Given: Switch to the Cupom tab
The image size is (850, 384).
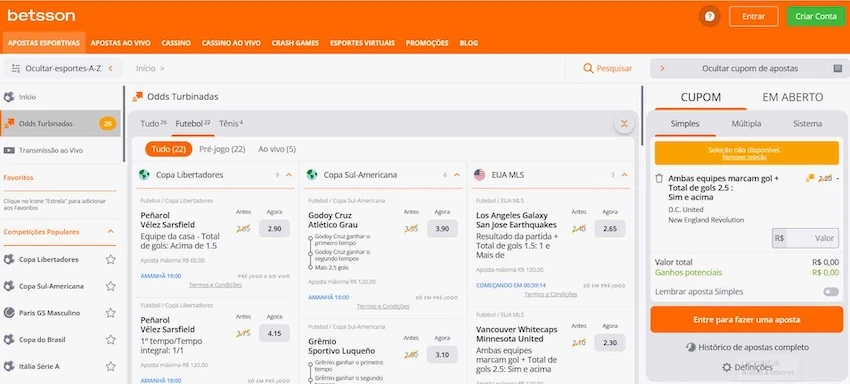Looking at the screenshot, I should [701, 98].
